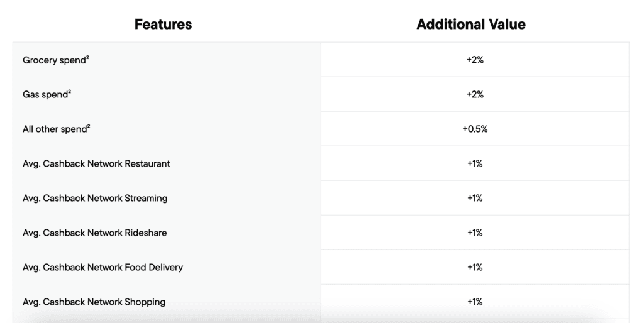Click the +2% value for Gas spend
644x323 pixels.
[x=475, y=95]
